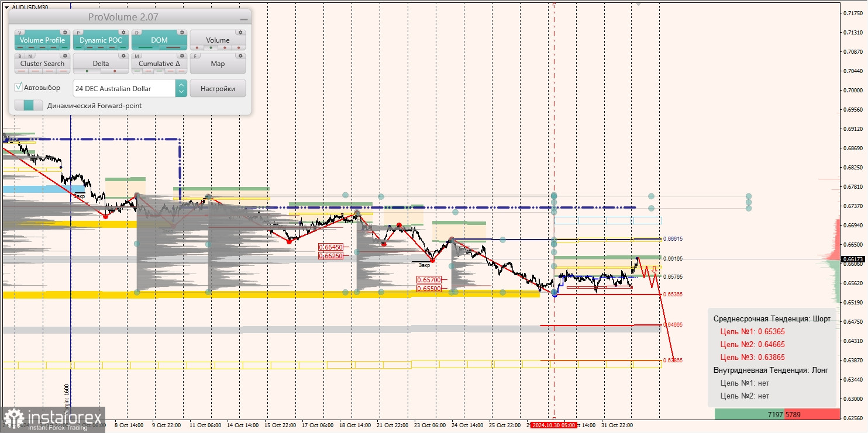This screenshot has height=433, width=868.
Task: Open Cluster Search gear settings
Action: click(65, 56)
